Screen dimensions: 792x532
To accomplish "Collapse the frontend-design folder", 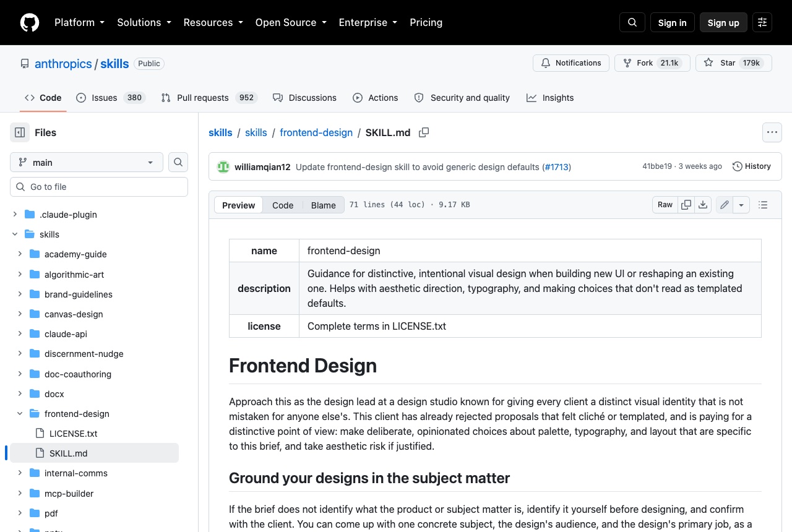I will click(20, 414).
